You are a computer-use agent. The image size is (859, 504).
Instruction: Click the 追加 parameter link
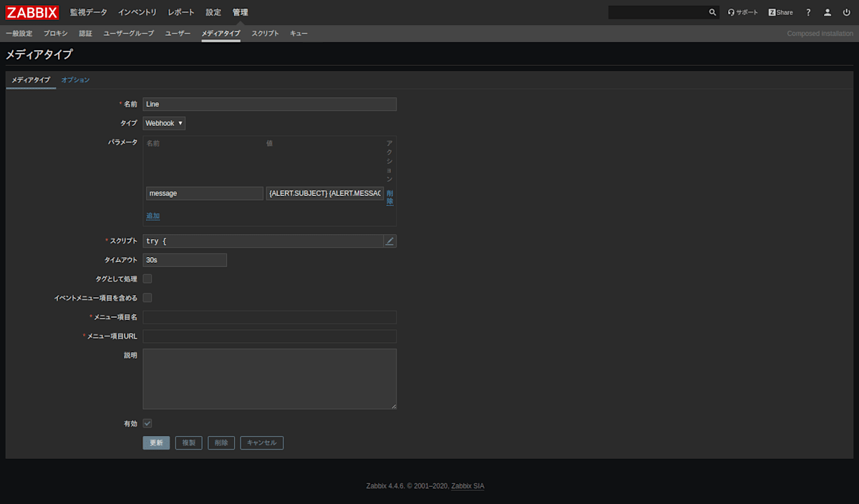(x=153, y=215)
